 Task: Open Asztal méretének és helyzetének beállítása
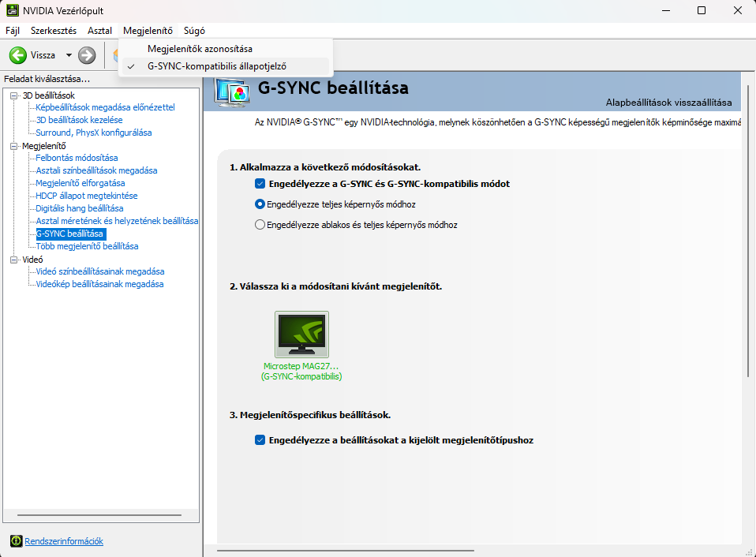click(x=117, y=221)
